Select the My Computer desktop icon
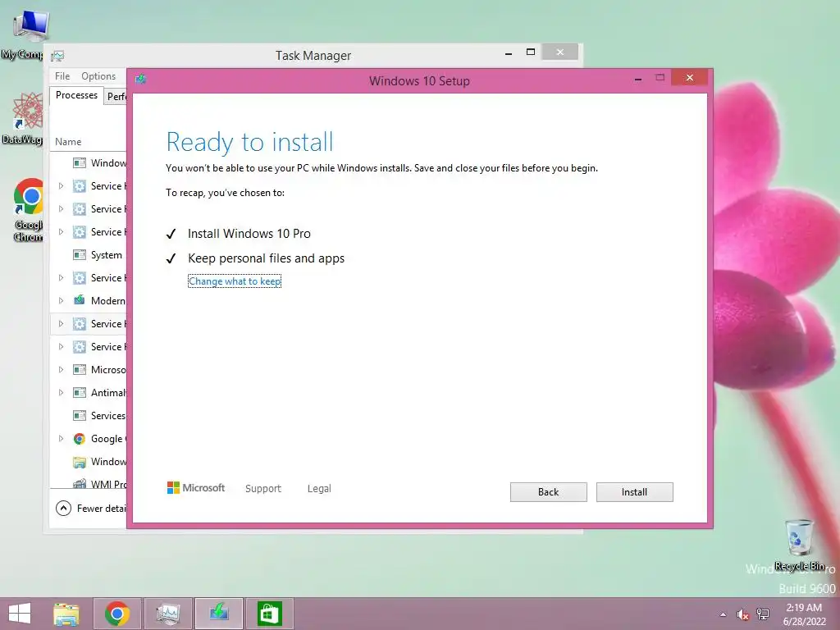840x630 pixels. pos(24,34)
